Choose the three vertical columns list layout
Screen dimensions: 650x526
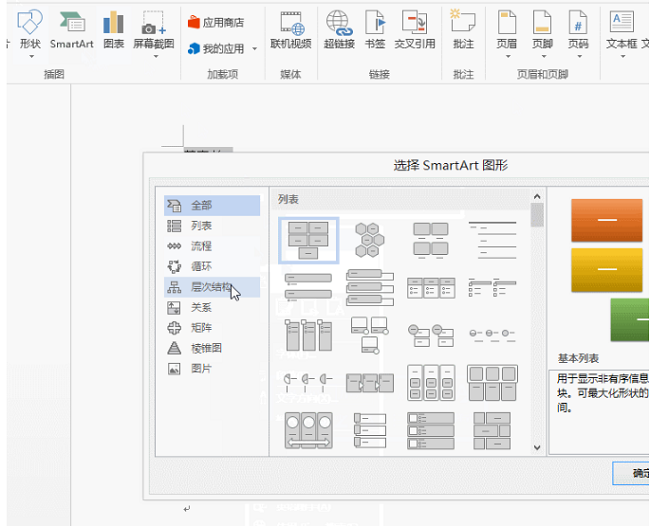(308, 335)
